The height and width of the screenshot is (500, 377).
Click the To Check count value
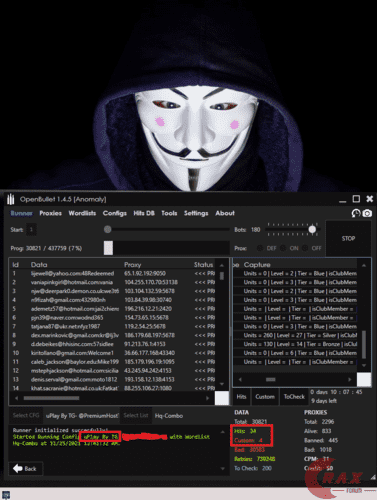click(267, 468)
